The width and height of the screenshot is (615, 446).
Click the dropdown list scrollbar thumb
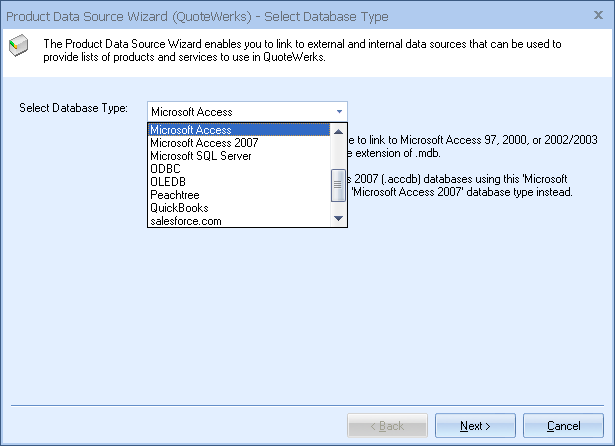point(338,185)
